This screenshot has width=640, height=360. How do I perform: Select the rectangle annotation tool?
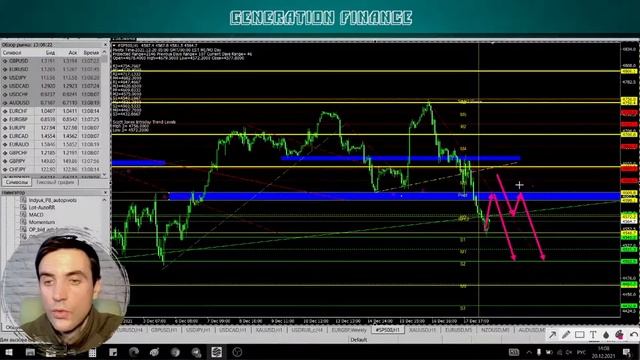(x=580, y=335)
